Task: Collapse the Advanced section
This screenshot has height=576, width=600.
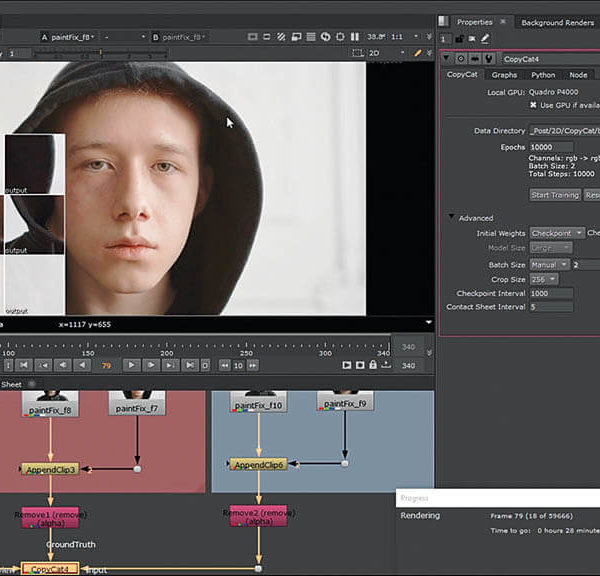Action: click(x=452, y=217)
